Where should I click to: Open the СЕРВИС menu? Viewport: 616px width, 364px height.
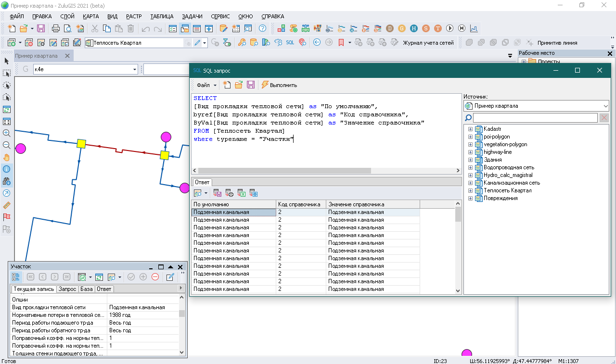220,16
